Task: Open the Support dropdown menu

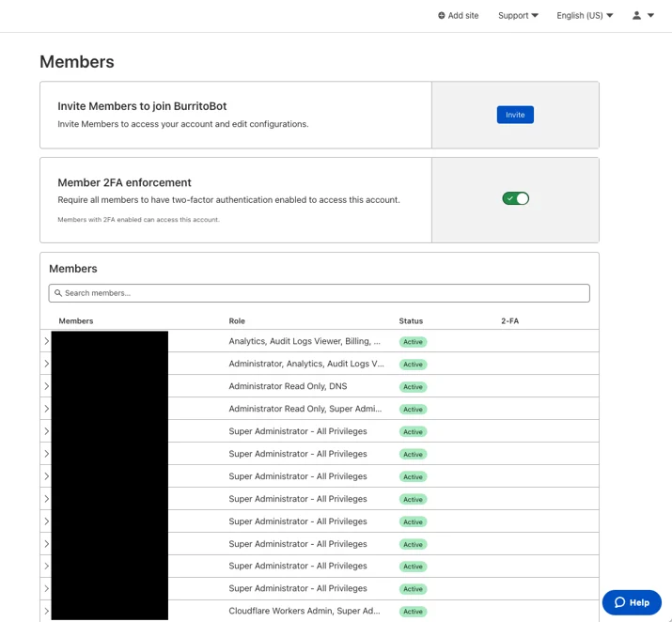Action: pyautogui.click(x=518, y=15)
